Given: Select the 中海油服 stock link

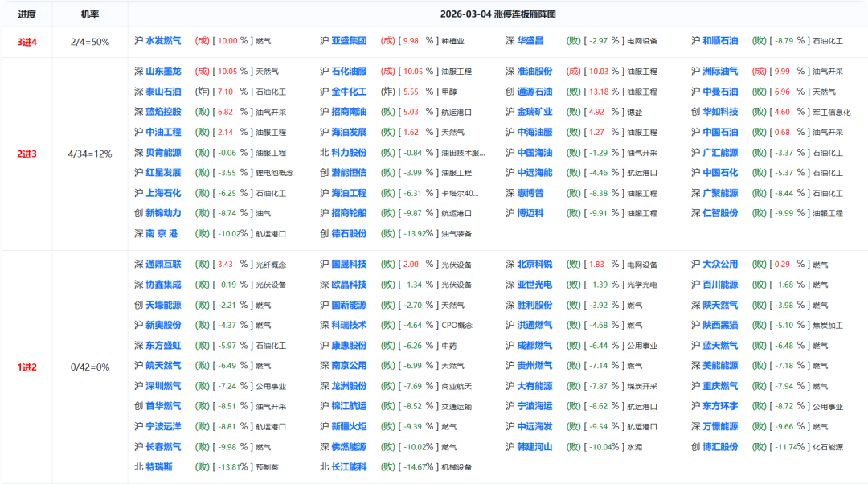Looking at the screenshot, I should pyautogui.click(x=534, y=133).
